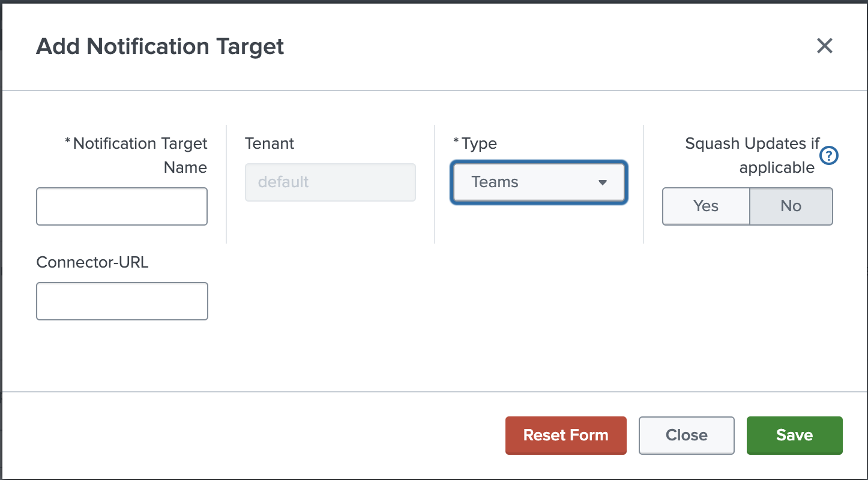Set Squash Updates to No
The height and width of the screenshot is (480, 868).
point(791,206)
